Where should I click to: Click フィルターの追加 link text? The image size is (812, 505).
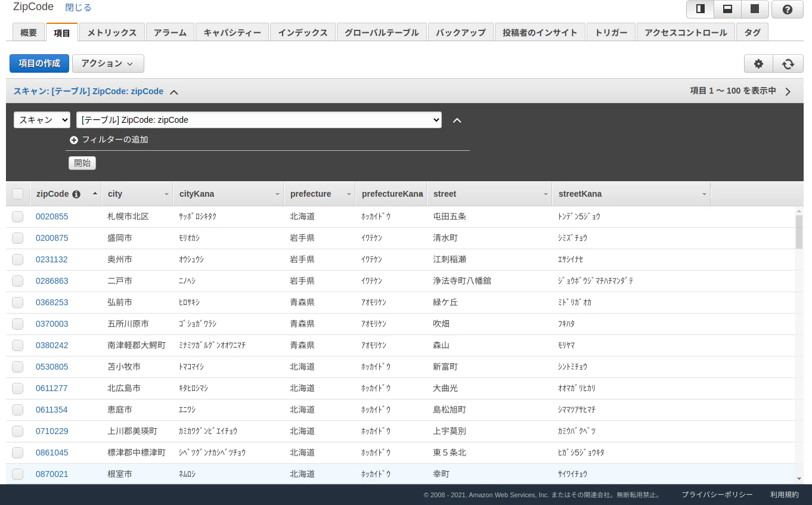point(115,140)
